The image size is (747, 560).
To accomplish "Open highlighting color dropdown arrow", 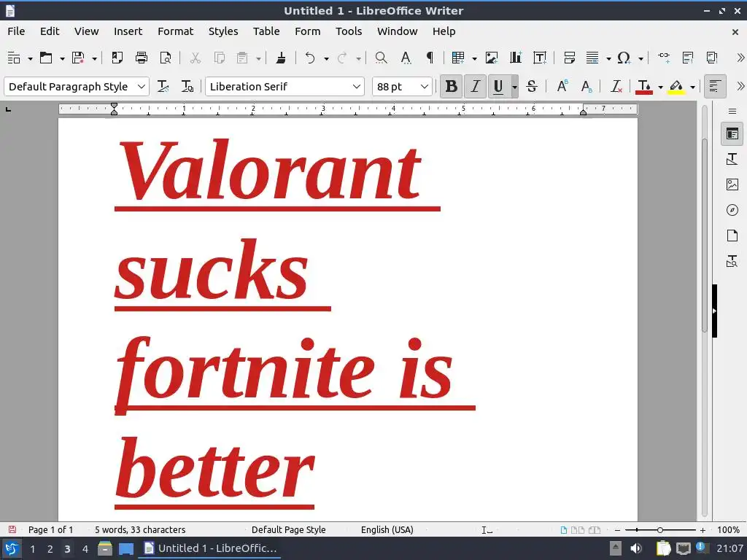I will pos(692,87).
